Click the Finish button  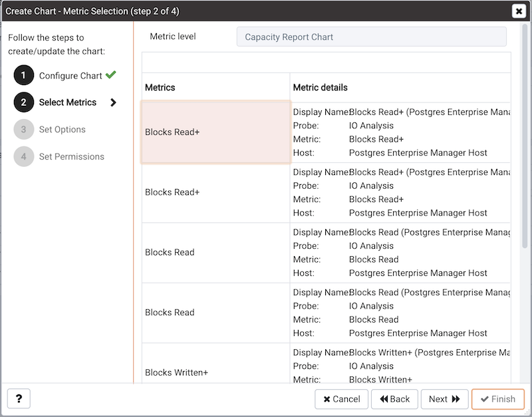pos(497,399)
